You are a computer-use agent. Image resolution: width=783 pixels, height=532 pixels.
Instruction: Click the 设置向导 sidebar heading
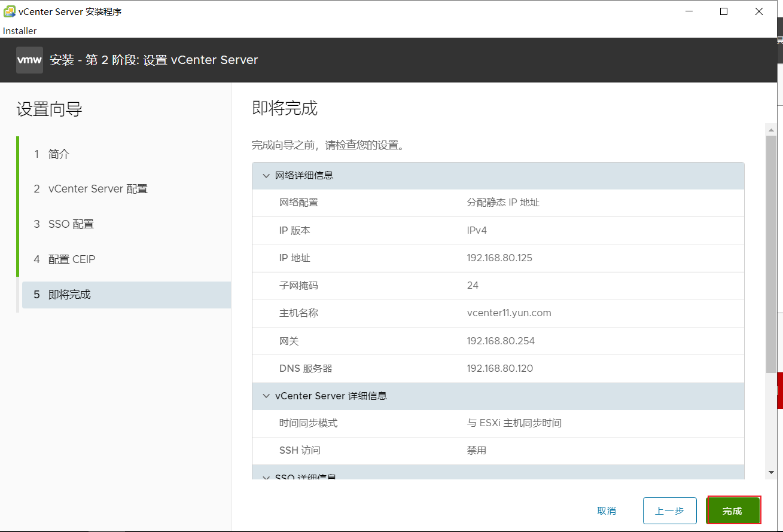click(49, 109)
